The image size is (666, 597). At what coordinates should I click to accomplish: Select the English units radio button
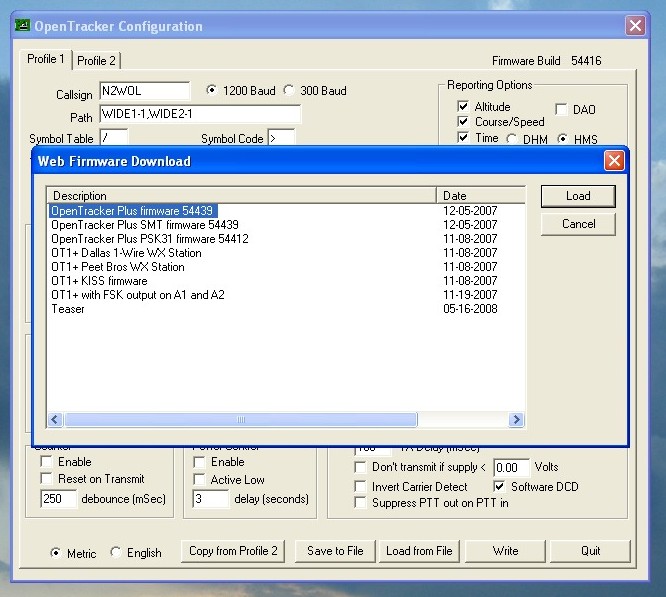tap(115, 552)
